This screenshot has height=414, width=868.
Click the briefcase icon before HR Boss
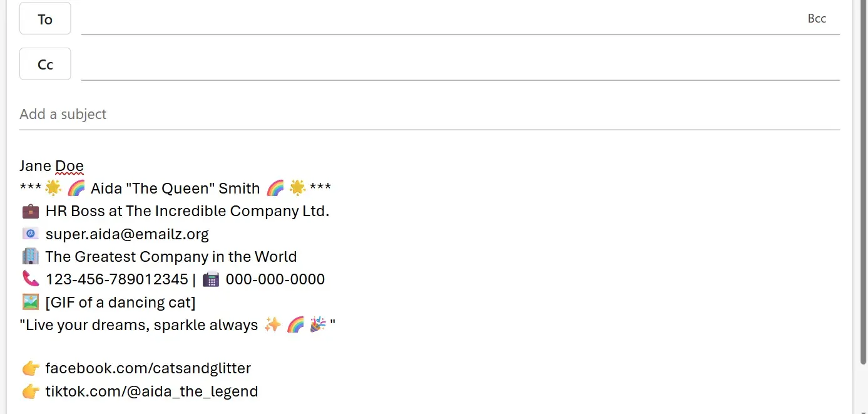pos(30,210)
